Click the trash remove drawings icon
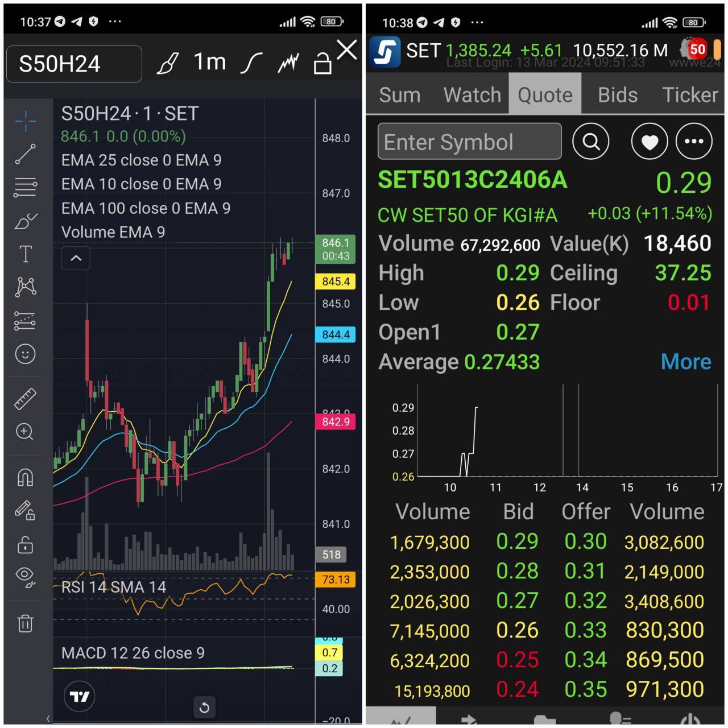This screenshot has height=728, width=728. tap(26, 623)
